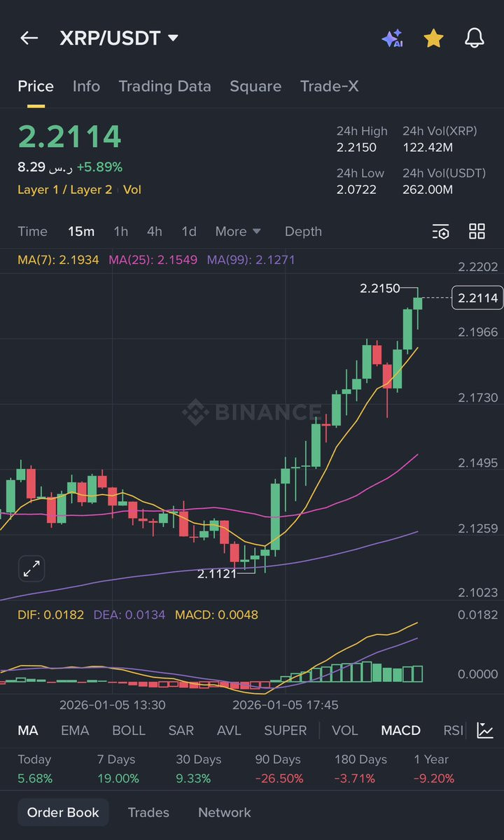The image size is (504, 840).
Task: Toggle the BOLL indicator
Action: click(x=129, y=731)
